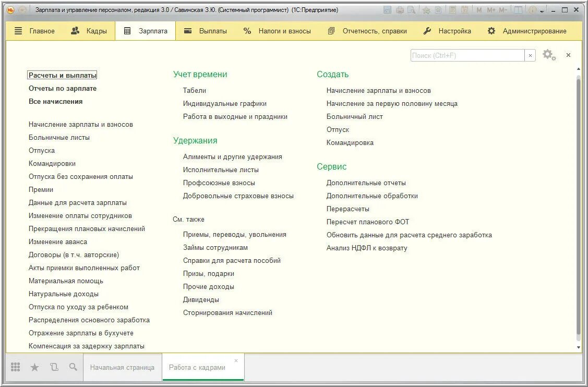Open the Отчетность, справки section

pyautogui.click(x=367, y=31)
